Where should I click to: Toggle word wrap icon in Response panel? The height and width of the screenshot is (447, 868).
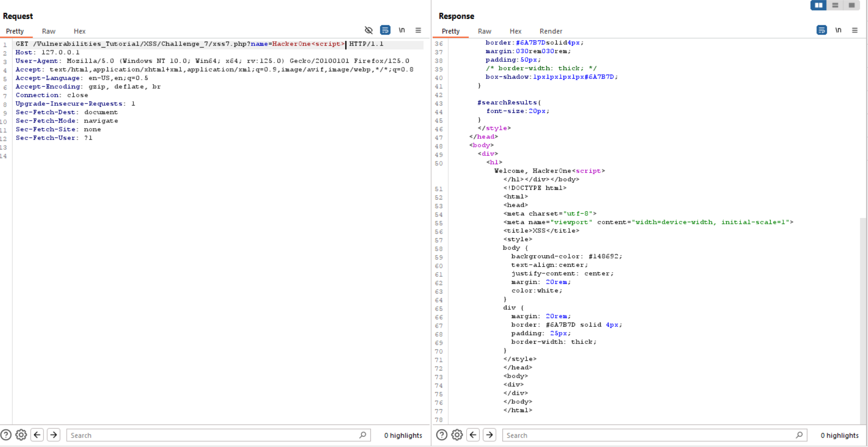coord(822,30)
